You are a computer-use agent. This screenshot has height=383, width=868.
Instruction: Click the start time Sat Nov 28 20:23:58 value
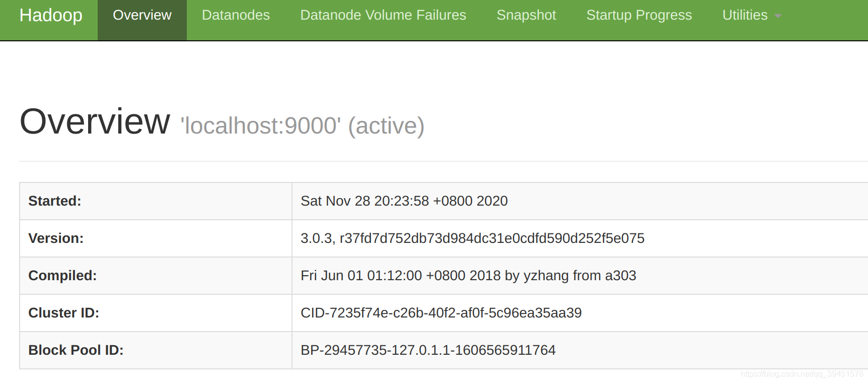click(x=404, y=201)
